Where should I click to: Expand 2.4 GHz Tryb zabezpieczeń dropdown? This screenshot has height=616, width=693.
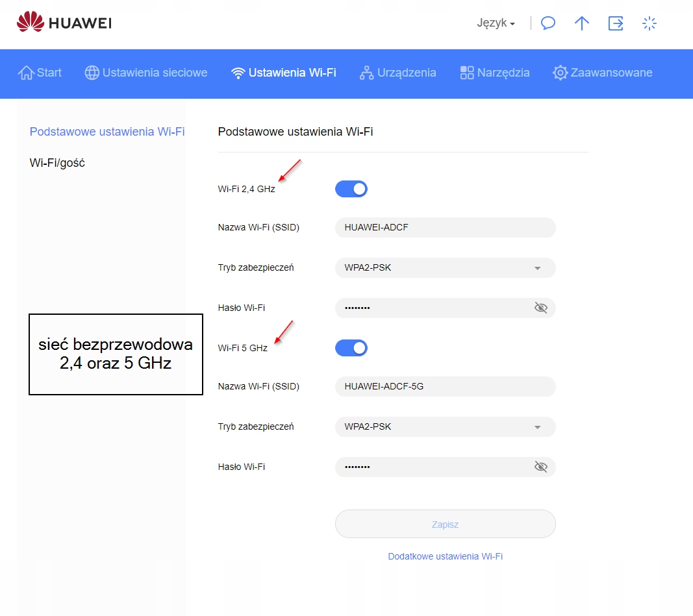point(445,267)
